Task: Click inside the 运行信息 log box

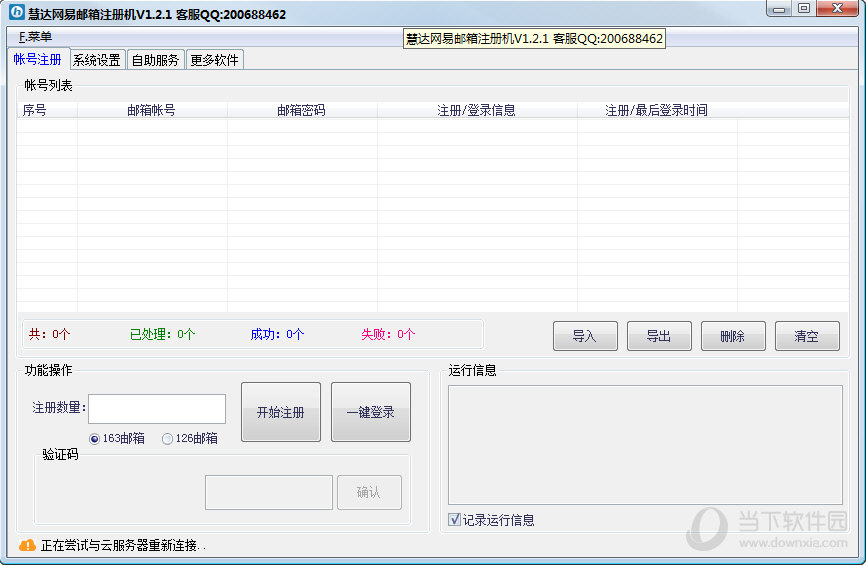Action: (645, 445)
